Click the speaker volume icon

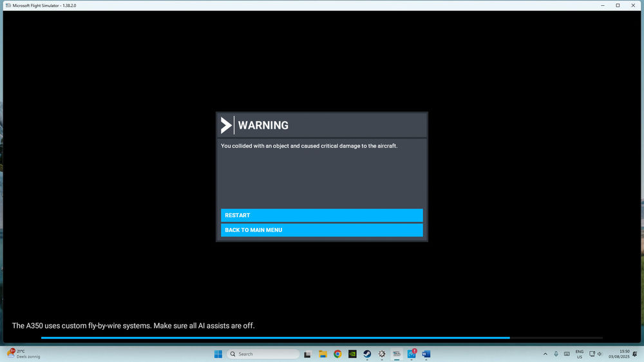click(600, 354)
